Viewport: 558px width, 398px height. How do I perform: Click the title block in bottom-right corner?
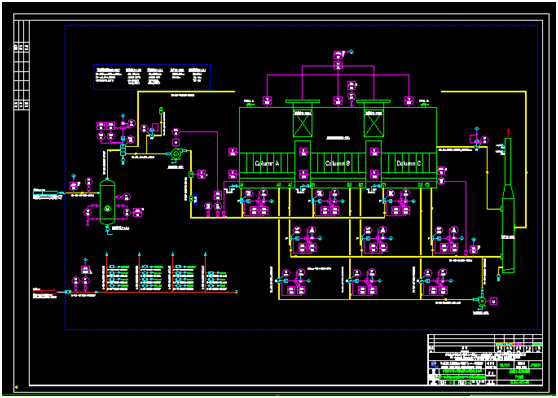pyautogui.click(x=485, y=360)
